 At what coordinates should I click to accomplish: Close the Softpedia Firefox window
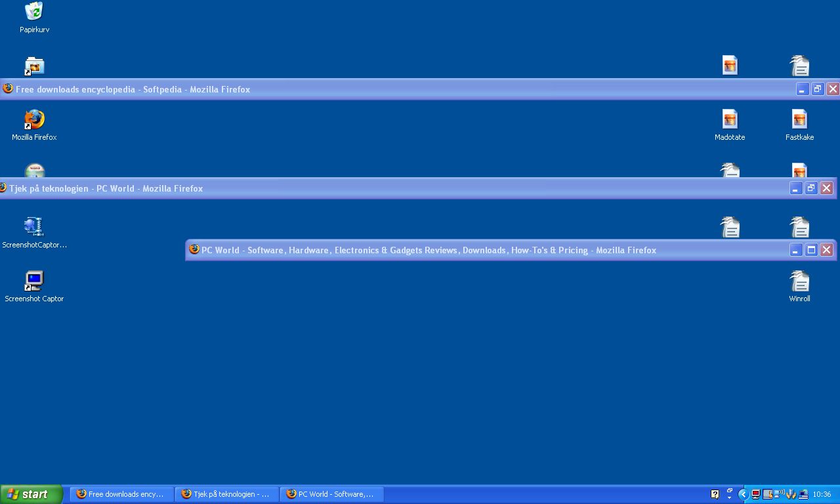point(833,89)
